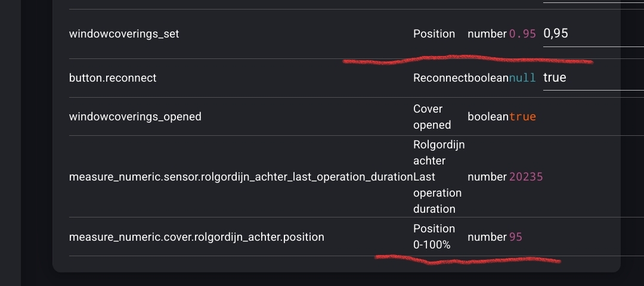This screenshot has width=644, height=286.
Task: Select the windowcoverings_opened capability name
Action: tap(135, 117)
